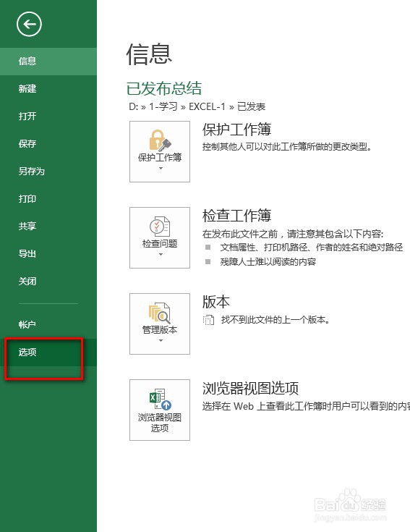Click the 检查问题 button label
Viewport: 410px width, 532px height.
click(160, 243)
